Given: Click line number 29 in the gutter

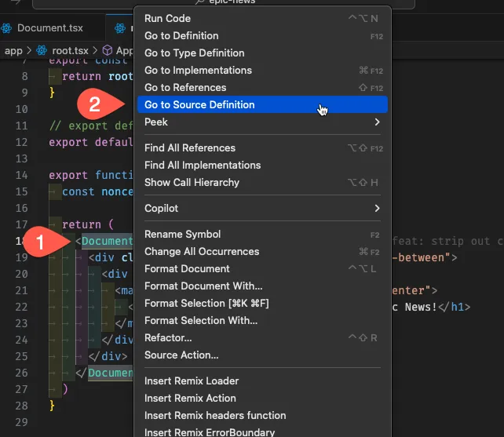Looking at the screenshot, I should [x=21, y=423].
